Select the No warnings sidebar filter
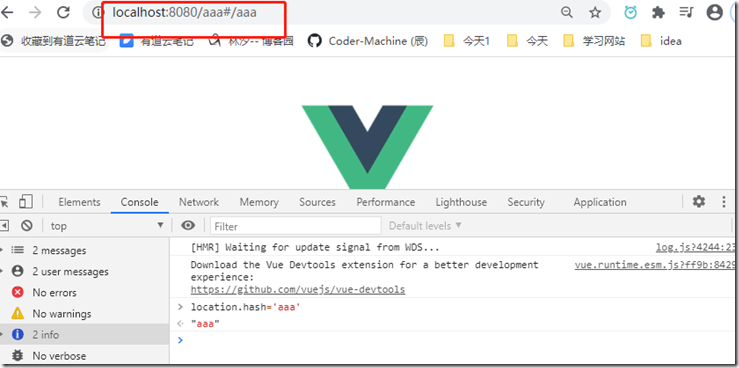Viewport: 739px width, 368px height. [x=85, y=313]
